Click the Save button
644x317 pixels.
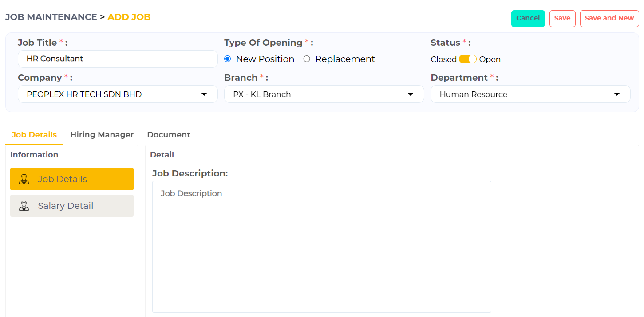pos(562,18)
